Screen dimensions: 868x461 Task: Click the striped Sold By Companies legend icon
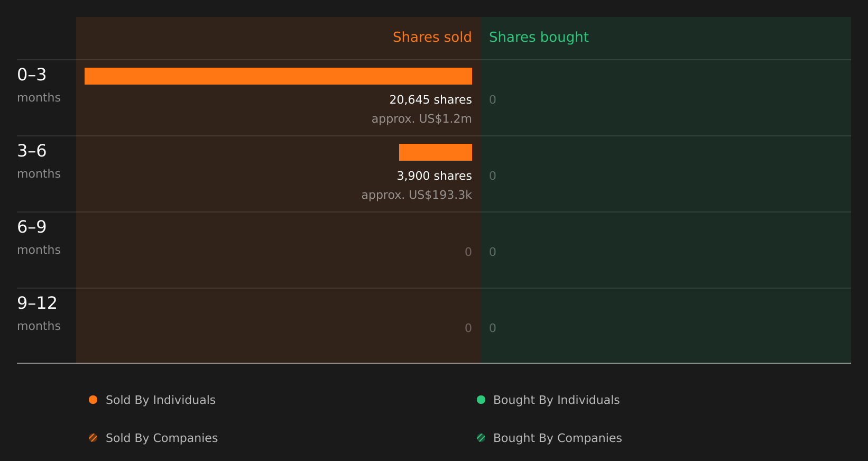tap(93, 438)
